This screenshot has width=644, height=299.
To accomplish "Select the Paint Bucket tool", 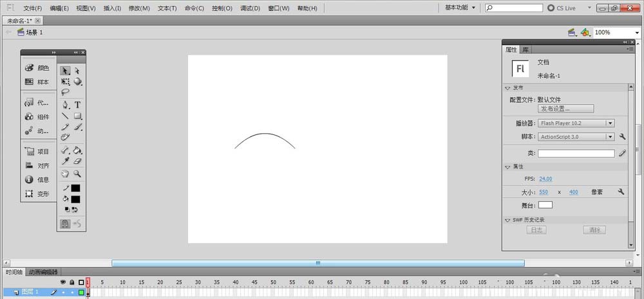I will 77,150.
